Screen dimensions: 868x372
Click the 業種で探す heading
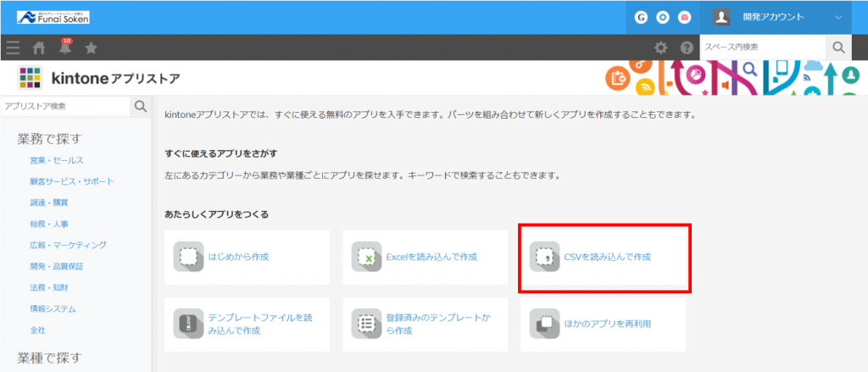point(49,358)
